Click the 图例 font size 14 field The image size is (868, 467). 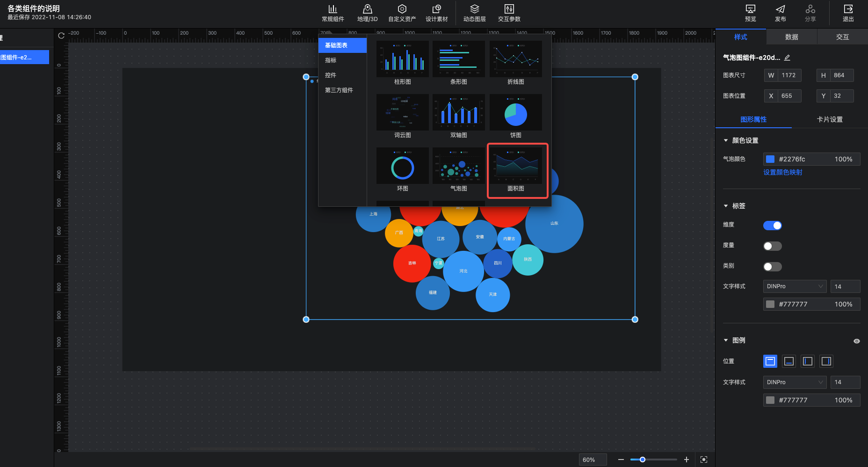(x=845, y=382)
